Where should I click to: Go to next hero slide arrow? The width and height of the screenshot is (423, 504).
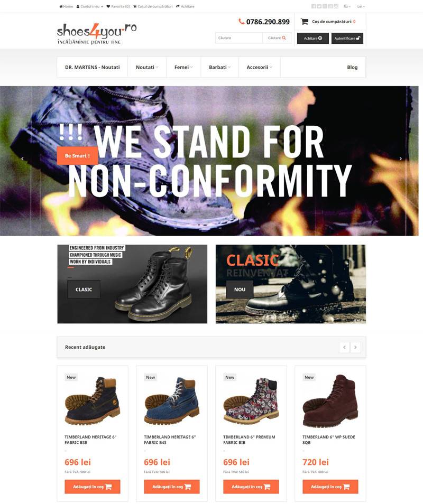[x=400, y=158]
